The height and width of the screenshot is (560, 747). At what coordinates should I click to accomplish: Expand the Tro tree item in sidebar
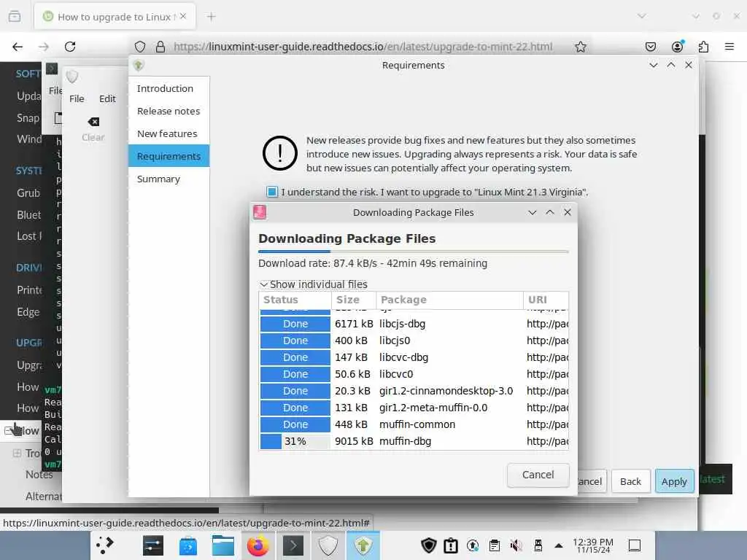[17, 453]
